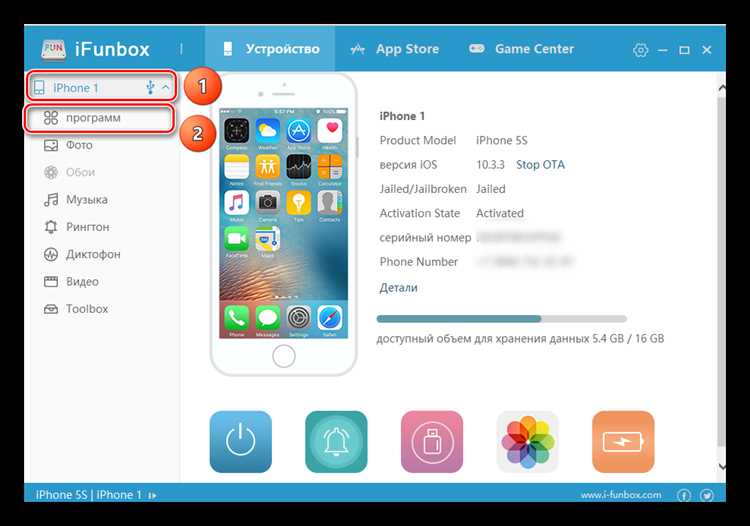This screenshot has height=526, width=750.
Task: Click the Диктофон waveform icon
Action: click(x=51, y=254)
